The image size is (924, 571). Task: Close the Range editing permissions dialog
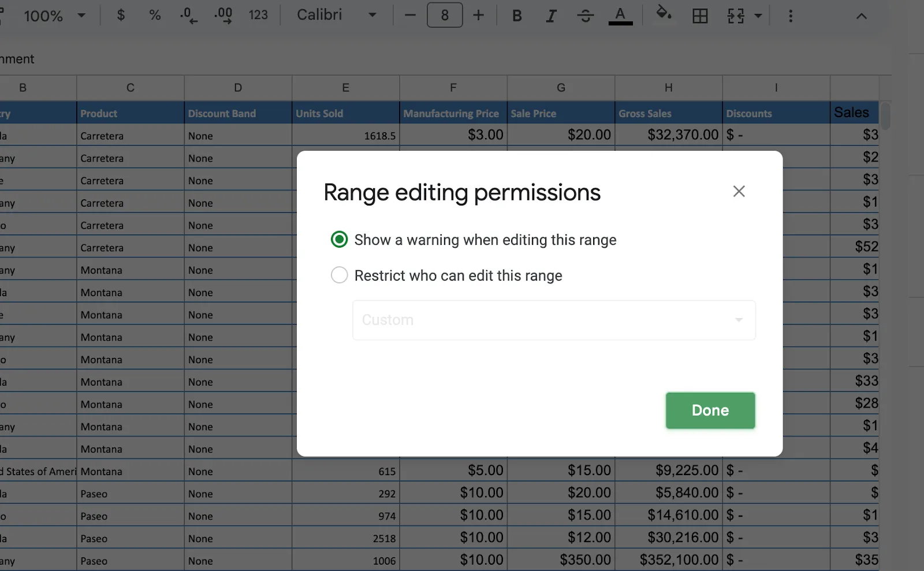739,191
